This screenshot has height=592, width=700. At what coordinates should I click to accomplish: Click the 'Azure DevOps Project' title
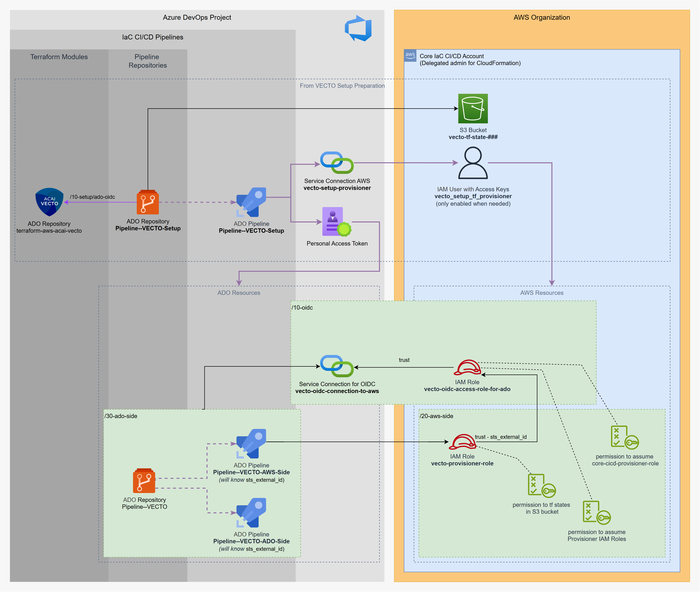point(197,17)
